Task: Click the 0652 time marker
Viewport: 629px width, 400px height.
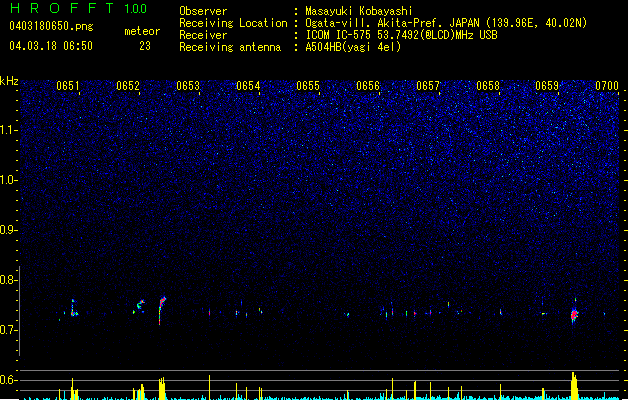Action: tap(128, 86)
